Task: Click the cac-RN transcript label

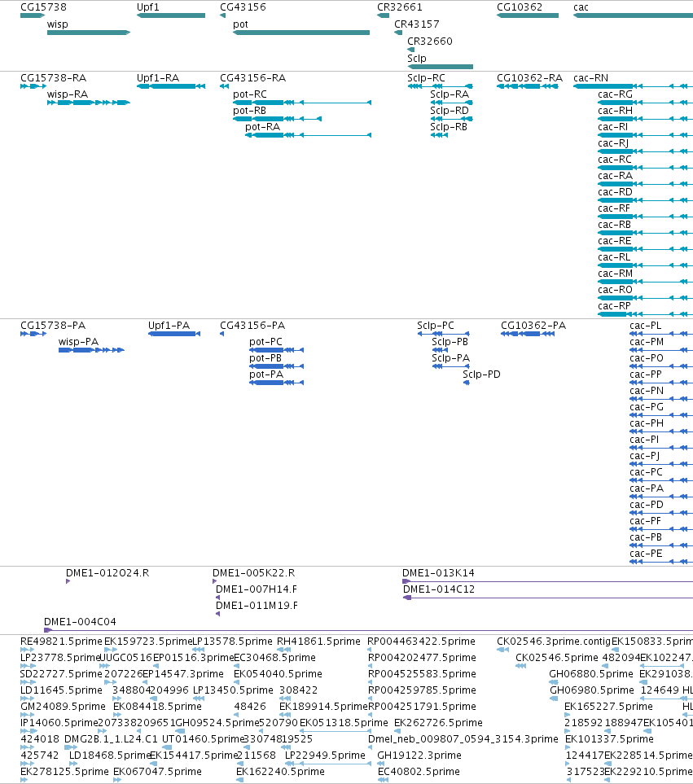Action: [x=591, y=78]
